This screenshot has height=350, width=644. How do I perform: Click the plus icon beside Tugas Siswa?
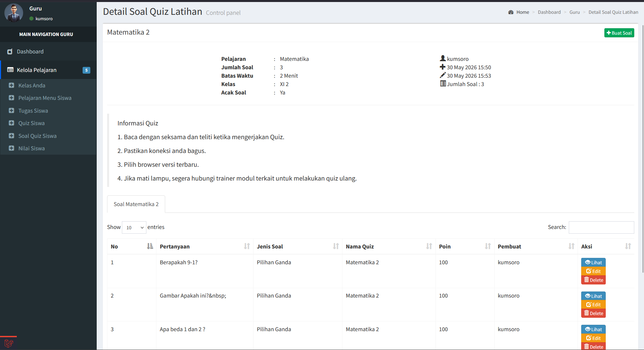click(x=11, y=111)
